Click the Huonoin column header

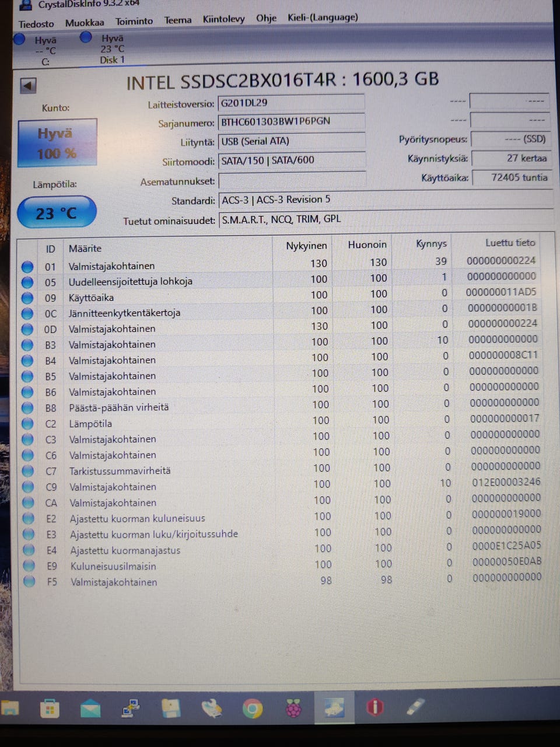[x=367, y=245]
